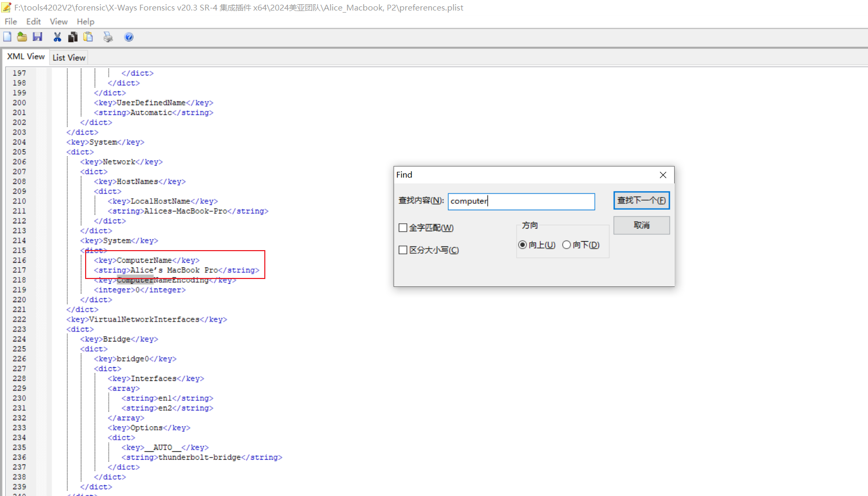Click the VirtualNetworkInterfaces key line
Viewport: 868px width, 496px height.
(x=147, y=319)
